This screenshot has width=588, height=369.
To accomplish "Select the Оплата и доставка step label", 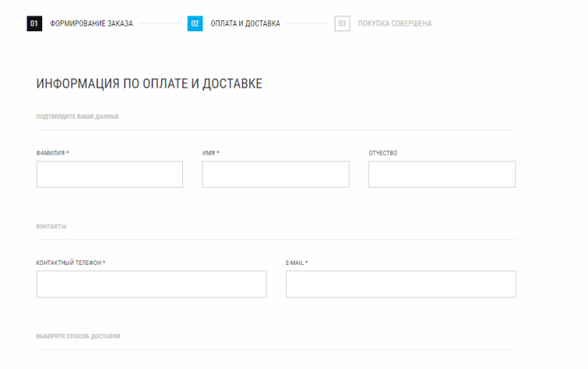I will pos(245,23).
